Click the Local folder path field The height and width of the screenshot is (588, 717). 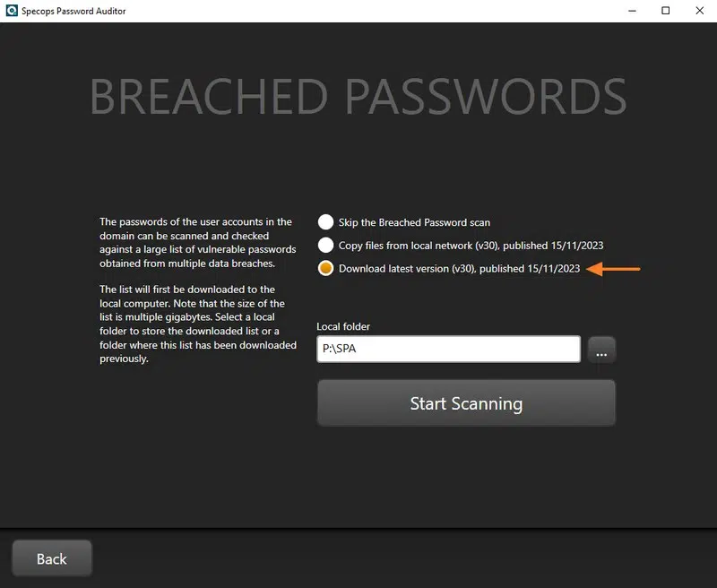pos(448,350)
